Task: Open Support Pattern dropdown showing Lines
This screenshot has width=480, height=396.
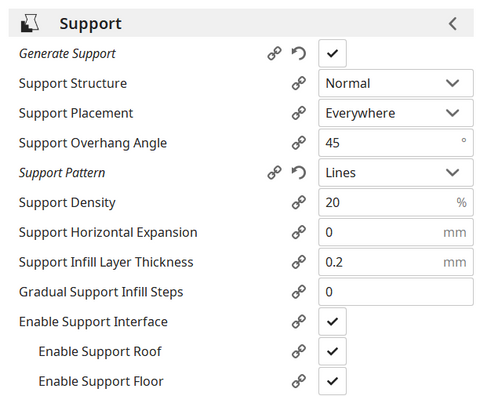Action: pos(396,173)
